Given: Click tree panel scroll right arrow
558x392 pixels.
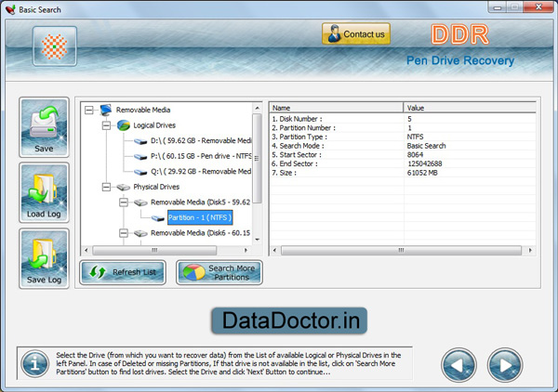Looking at the screenshot, I should pyautogui.click(x=246, y=250).
